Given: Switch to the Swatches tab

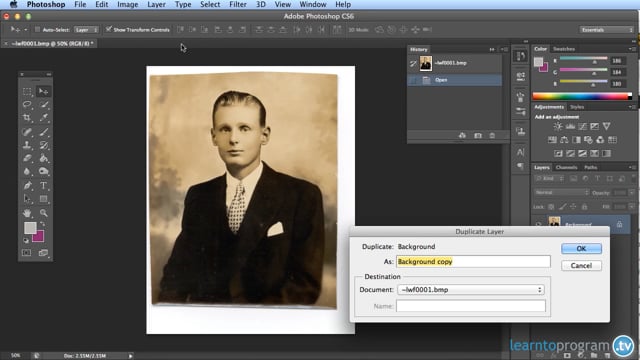Looking at the screenshot, I should 564,49.
